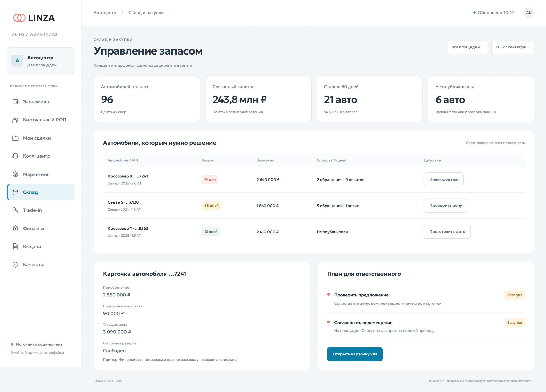Open the AK user avatar
Screen dimensions: 546x392
(528, 13)
